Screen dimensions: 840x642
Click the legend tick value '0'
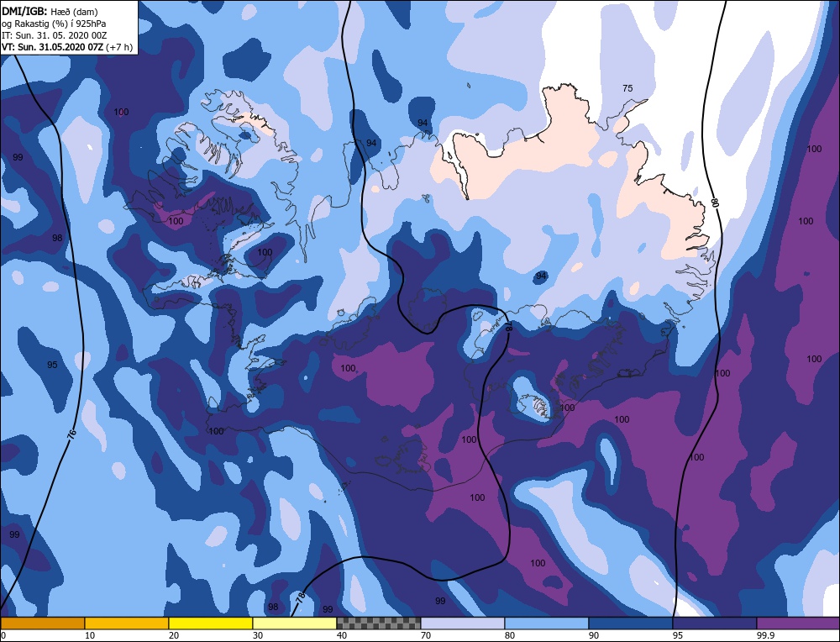[x=3, y=635]
